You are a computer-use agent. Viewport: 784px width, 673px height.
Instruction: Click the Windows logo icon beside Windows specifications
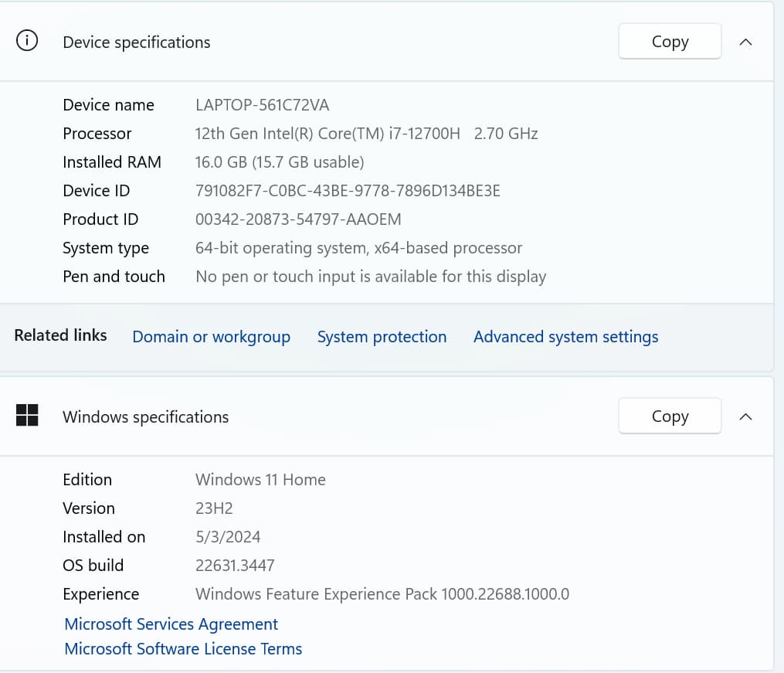point(27,415)
